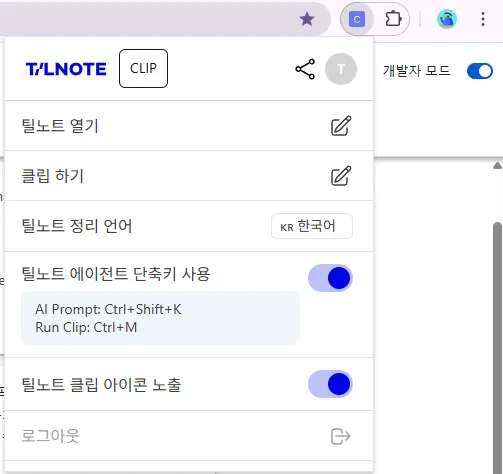Open the browser Extensions puzzle icon
503x474 pixels.
[x=393, y=19]
